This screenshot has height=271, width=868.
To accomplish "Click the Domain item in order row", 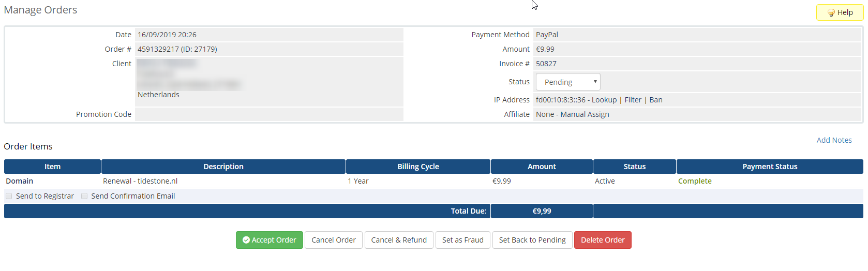I will click(x=20, y=181).
